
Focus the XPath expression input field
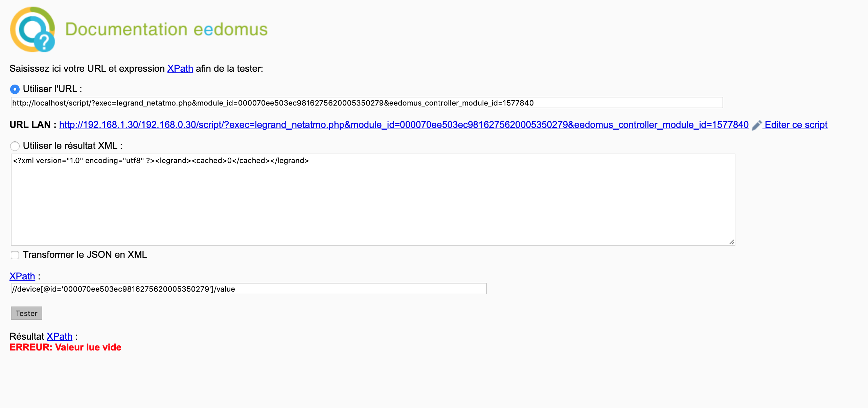point(249,289)
